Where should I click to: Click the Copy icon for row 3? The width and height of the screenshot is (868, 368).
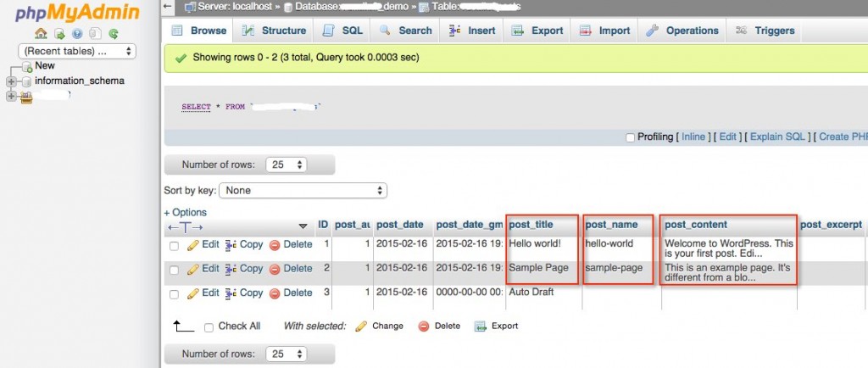(231, 294)
